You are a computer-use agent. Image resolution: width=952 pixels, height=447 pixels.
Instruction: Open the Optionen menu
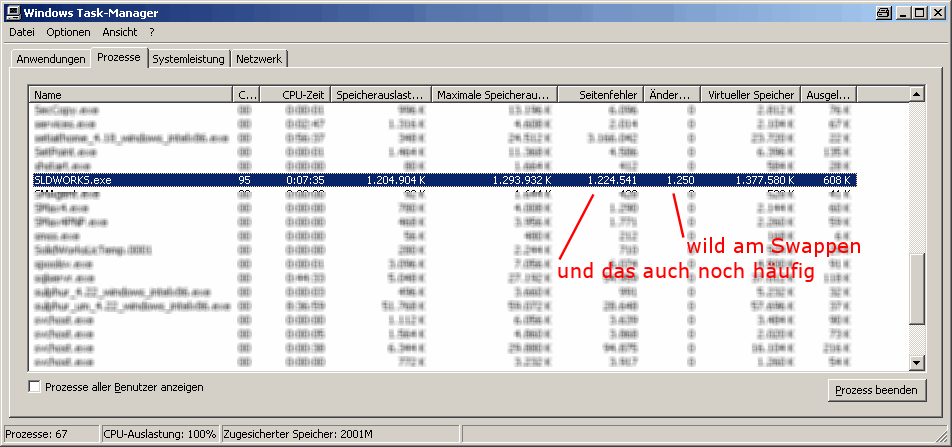[x=69, y=32]
